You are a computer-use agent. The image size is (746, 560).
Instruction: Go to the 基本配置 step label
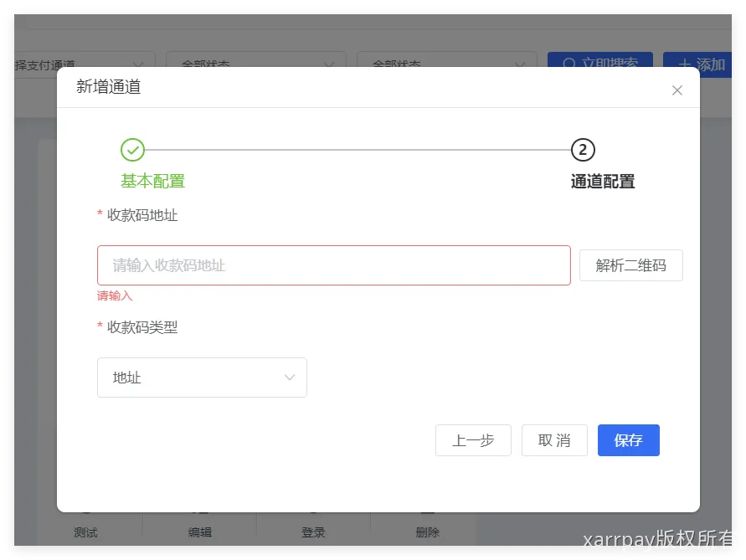click(152, 181)
